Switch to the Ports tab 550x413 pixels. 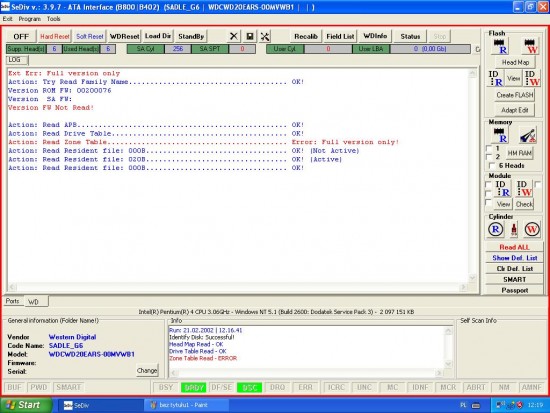[12, 301]
